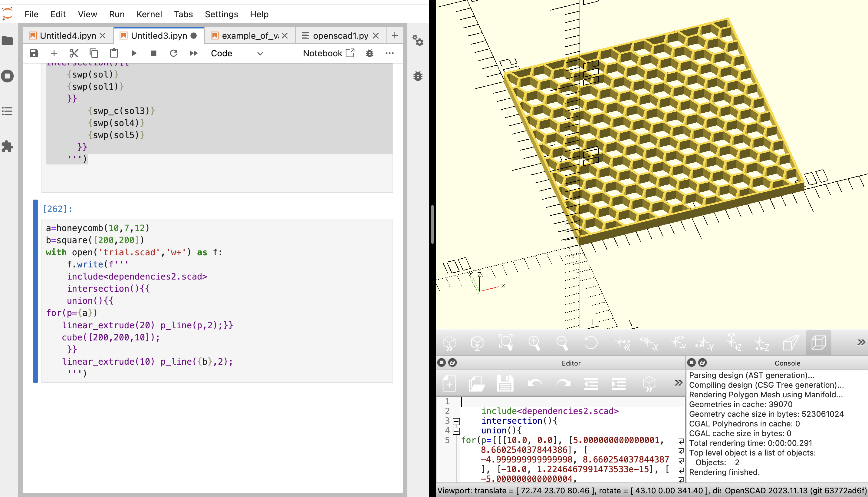Open the Extension Manager puzzle icon
Screen dimensions: 868x497
click(x=8, y=147)
